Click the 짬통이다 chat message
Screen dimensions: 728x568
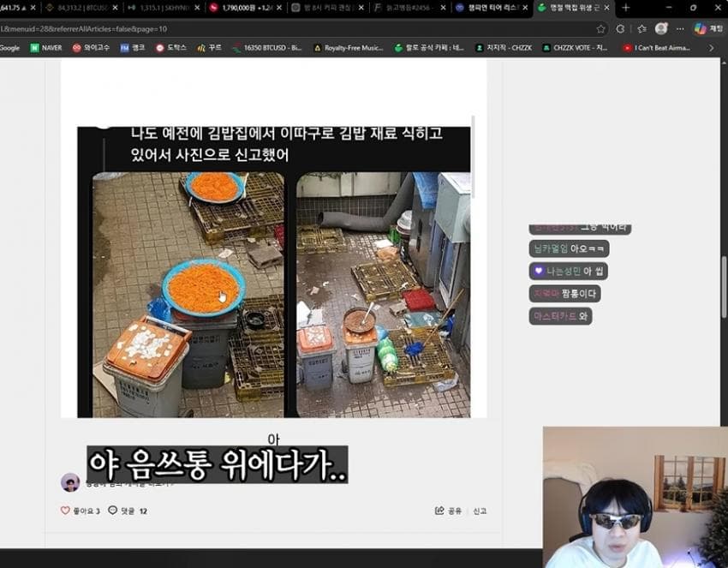coord(564,294)
